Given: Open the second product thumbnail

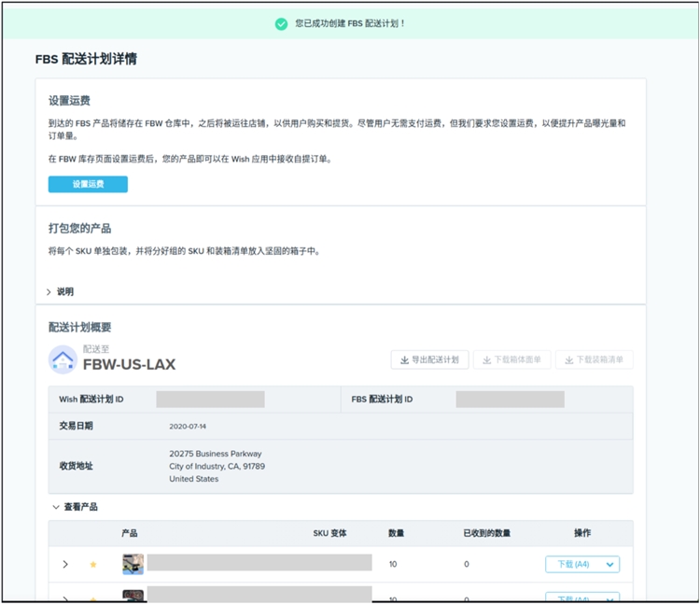Looking at the screenshot, I should (133, 596).
